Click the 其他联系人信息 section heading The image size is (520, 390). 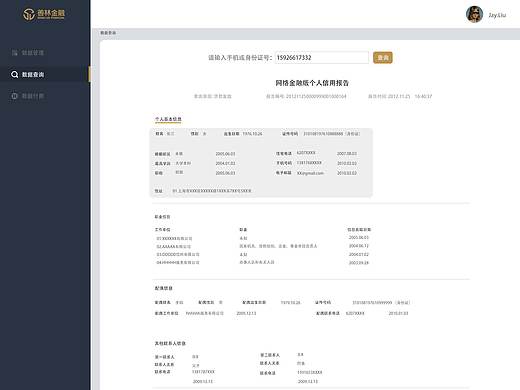[x=170, y=343]
